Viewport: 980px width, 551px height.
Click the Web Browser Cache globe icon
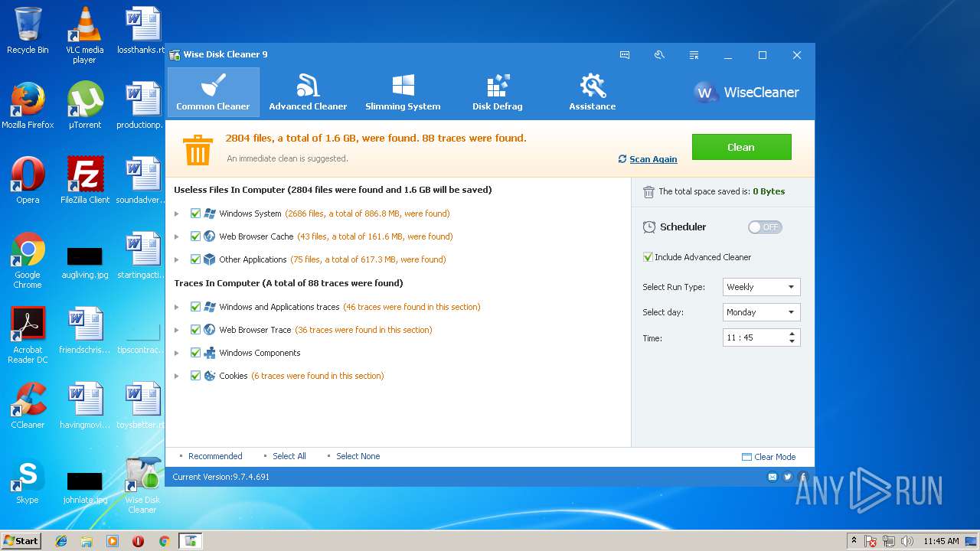point(210,236)
